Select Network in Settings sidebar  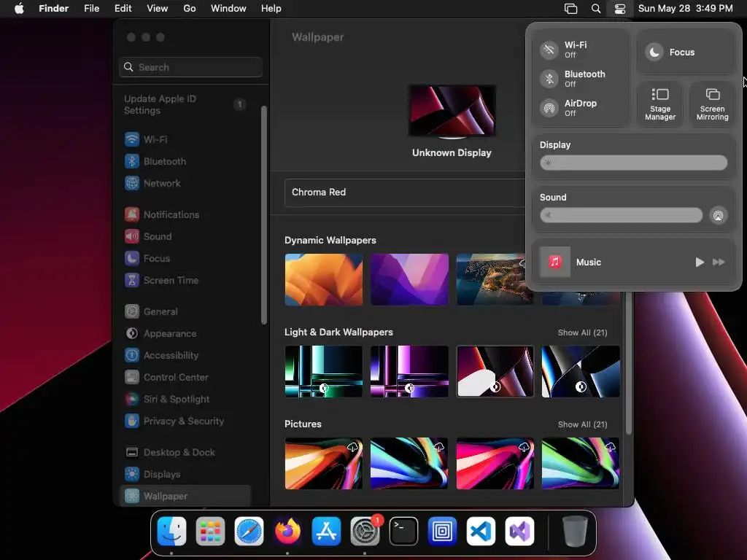[x=185, y=183]
